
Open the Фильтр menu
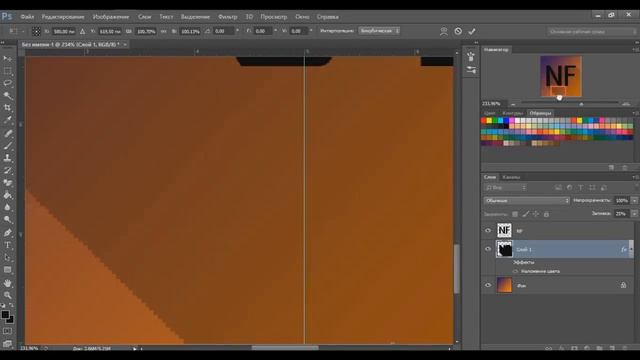(227, 17)
